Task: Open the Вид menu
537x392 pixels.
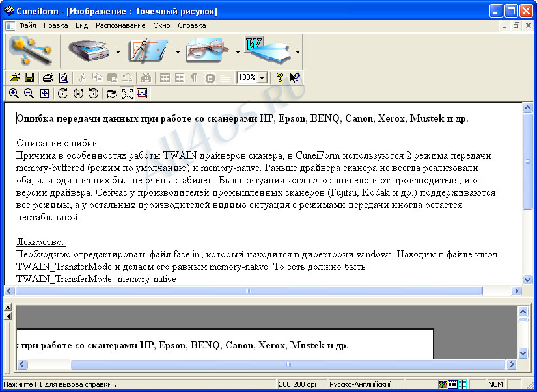Action: pos(81,25)
